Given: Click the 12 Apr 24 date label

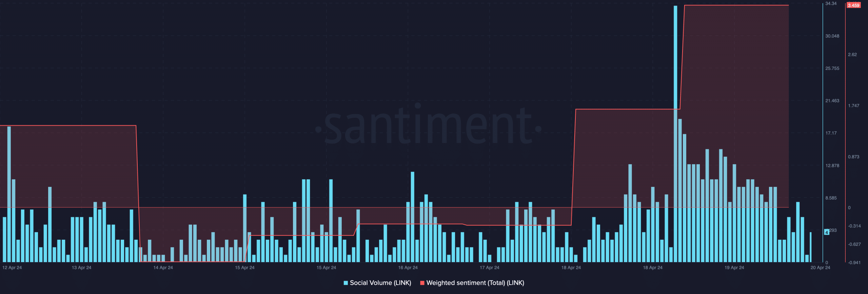Looking at the screenshot, I should click(x=12, y=268).
